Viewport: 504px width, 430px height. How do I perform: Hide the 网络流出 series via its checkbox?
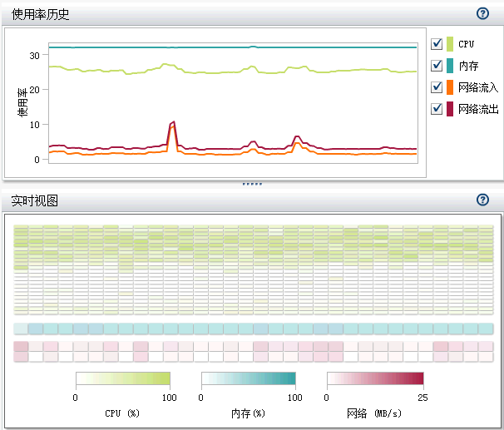(437, 109)
